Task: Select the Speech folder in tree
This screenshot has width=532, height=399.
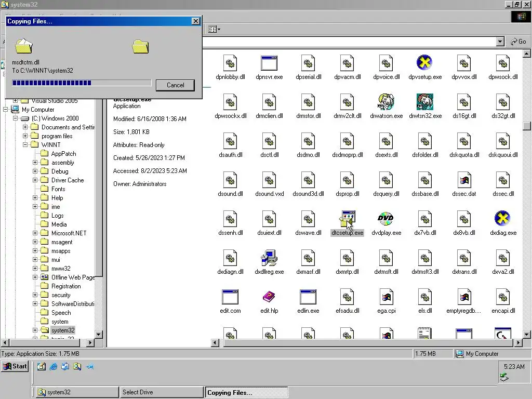Action: (61, 312)
